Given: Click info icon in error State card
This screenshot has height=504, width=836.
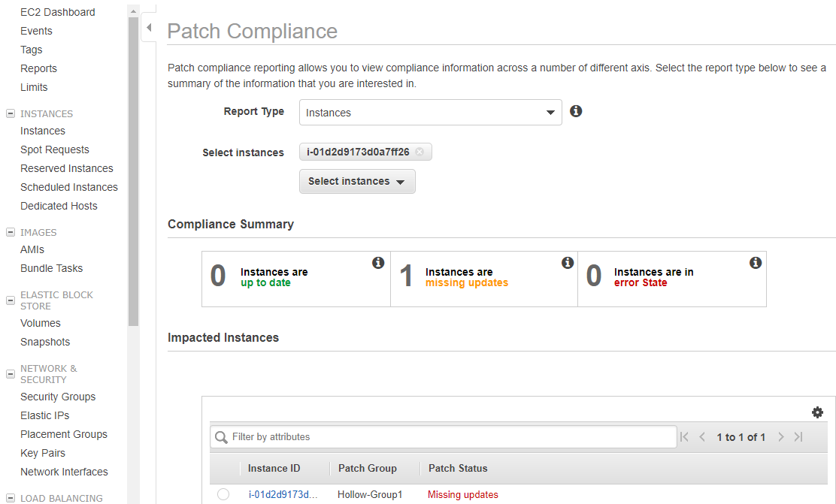Looking at the screenshot, I should coord(756,263).
